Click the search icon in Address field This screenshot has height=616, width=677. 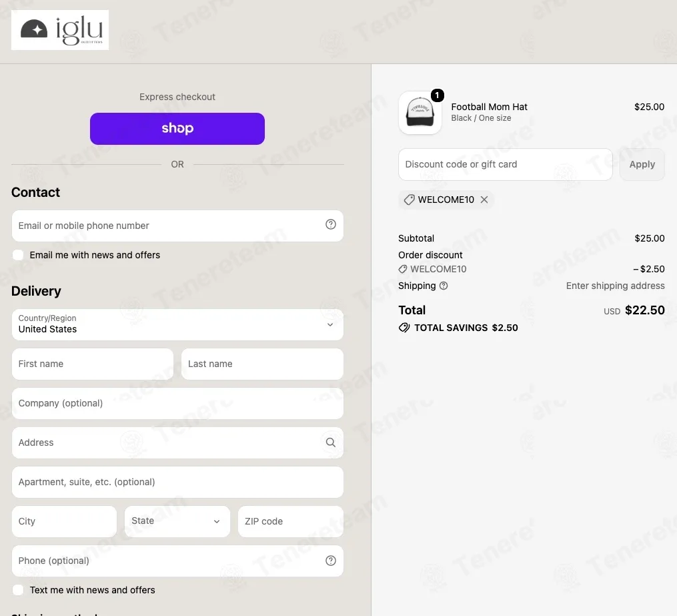[331, 442]
